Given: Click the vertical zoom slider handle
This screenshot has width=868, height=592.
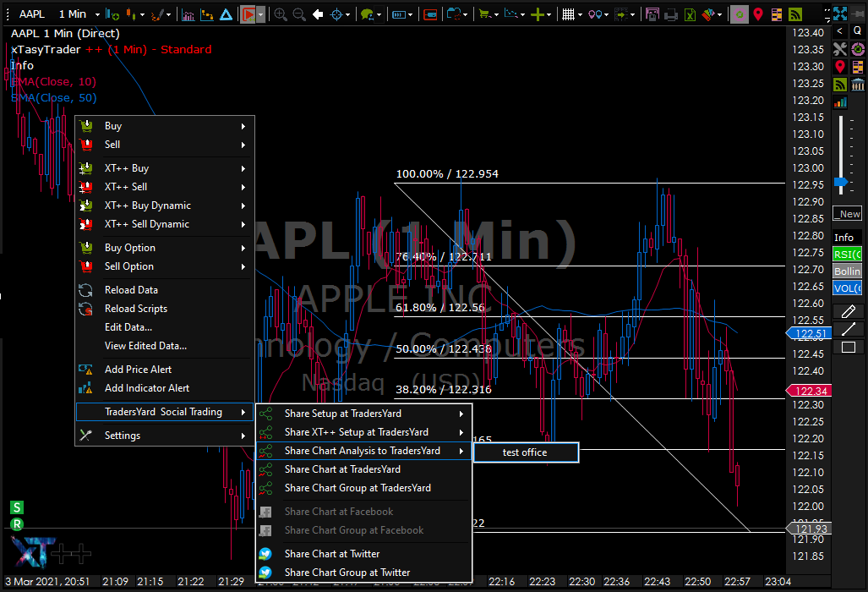Looking at the screenshot, I should [x=841, y=182].
